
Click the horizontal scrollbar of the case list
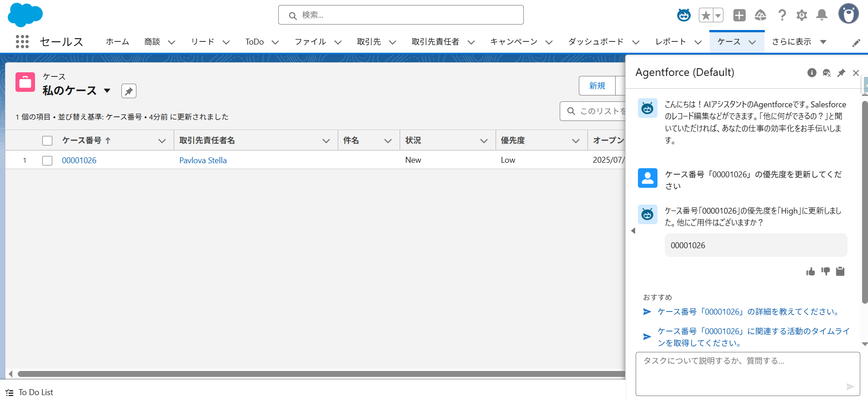tap(321, 374)
